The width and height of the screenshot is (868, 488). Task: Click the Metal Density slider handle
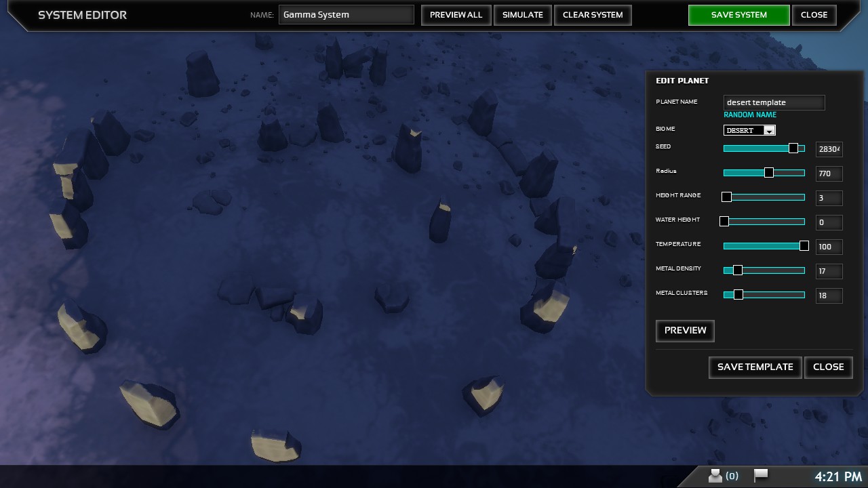[x=738, y=270]
